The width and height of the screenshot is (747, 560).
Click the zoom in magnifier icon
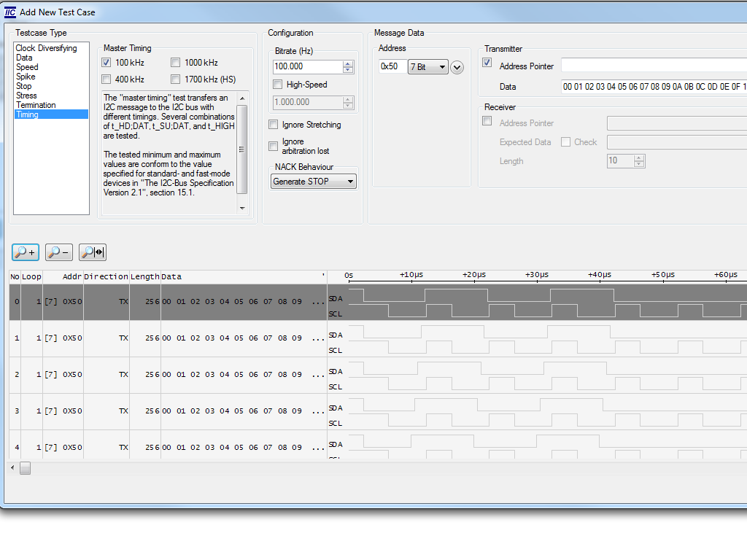26,252
